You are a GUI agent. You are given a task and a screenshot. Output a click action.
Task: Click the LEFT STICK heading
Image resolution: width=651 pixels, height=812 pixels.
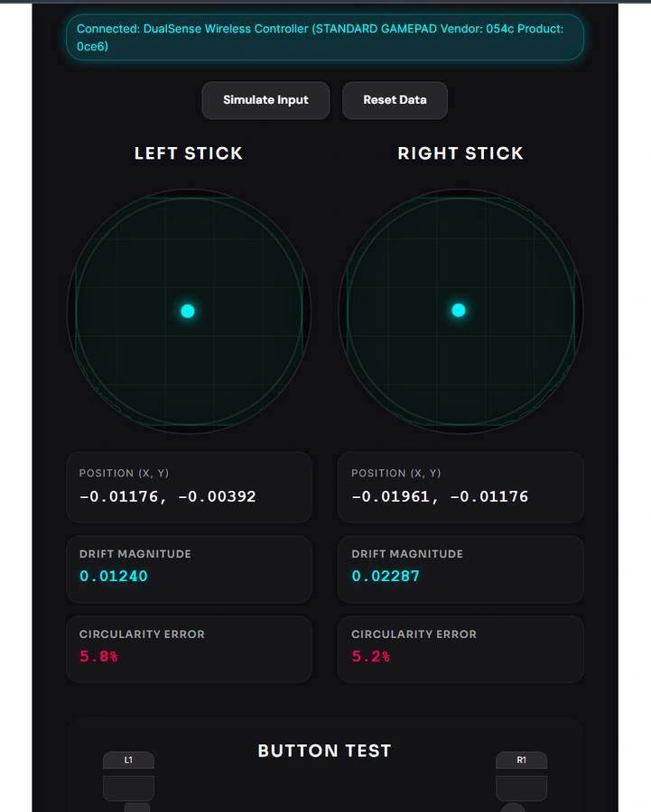[x=189, y=153]
